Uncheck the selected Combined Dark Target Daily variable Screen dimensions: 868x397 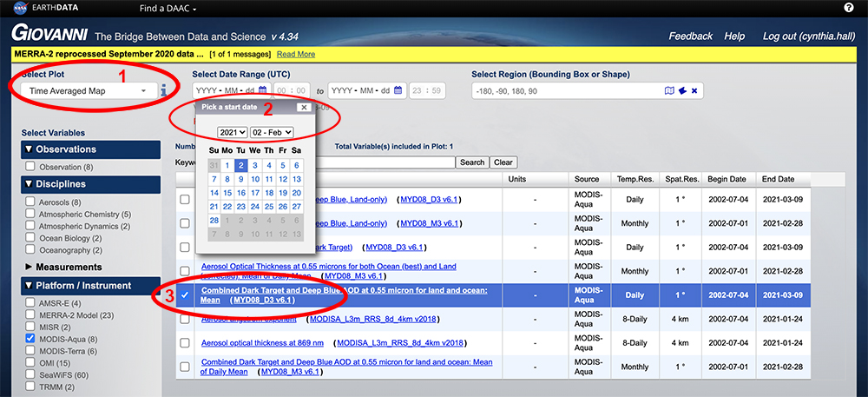tap(184, 295)
